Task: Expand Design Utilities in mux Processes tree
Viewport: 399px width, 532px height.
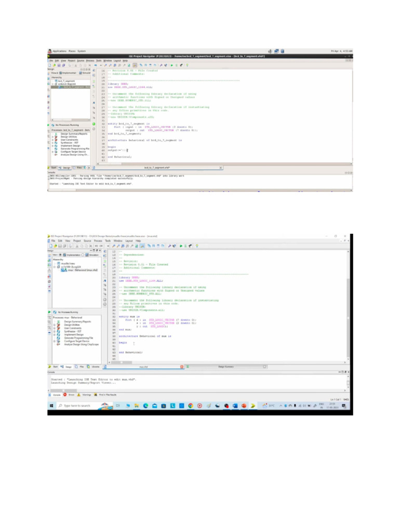Action: (x=54, y=325)
